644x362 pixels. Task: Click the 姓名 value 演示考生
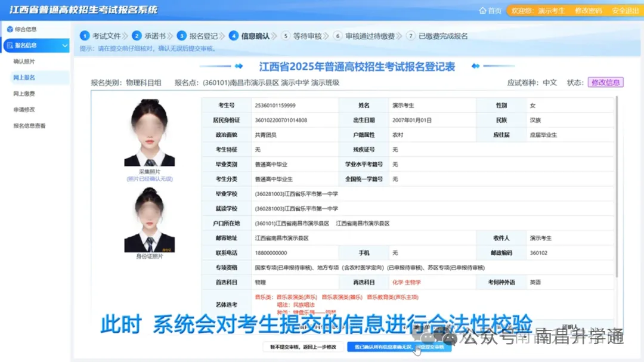pyautogui.click(x=403, y=106)
